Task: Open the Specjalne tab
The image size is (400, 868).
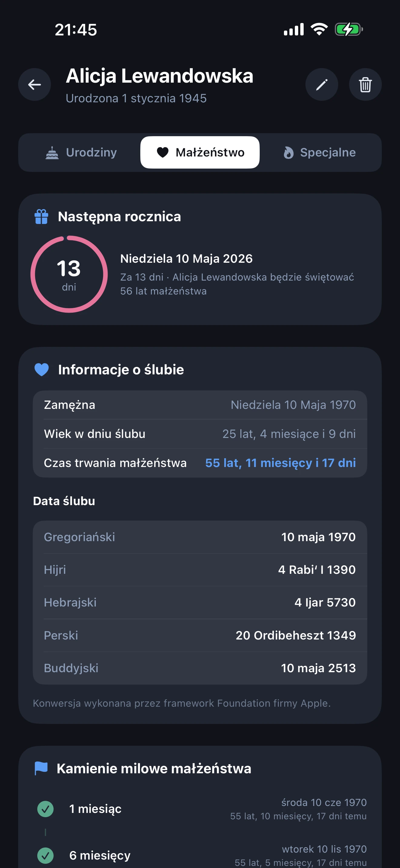Action: 319,153
